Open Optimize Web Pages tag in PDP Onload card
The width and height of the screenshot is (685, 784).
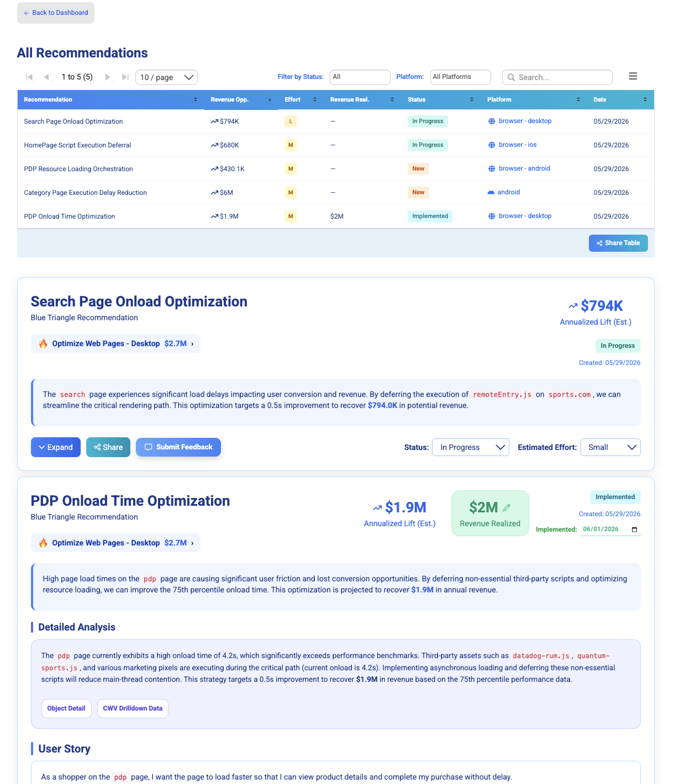coord(115,543)
